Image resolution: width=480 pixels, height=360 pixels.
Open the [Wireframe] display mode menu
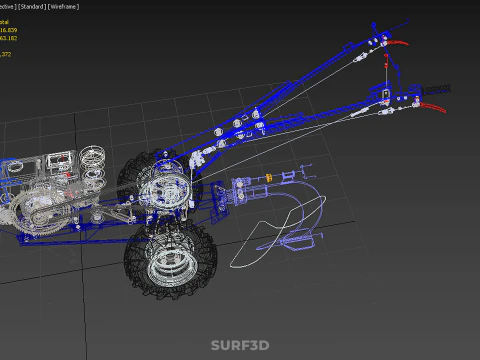[x=63, y=7]
